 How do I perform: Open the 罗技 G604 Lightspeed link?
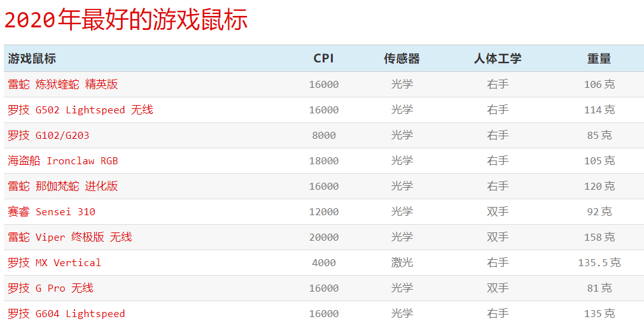pos(66,313)
